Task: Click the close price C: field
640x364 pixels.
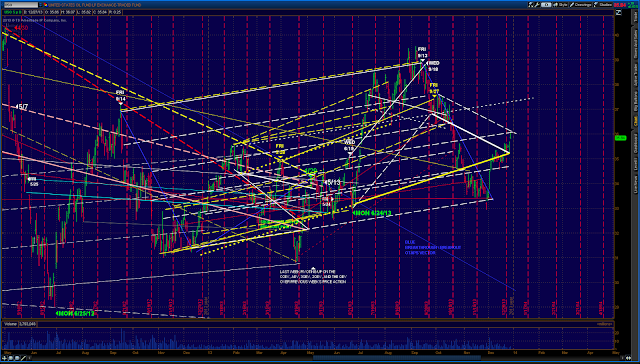Action: click(100, 12)
